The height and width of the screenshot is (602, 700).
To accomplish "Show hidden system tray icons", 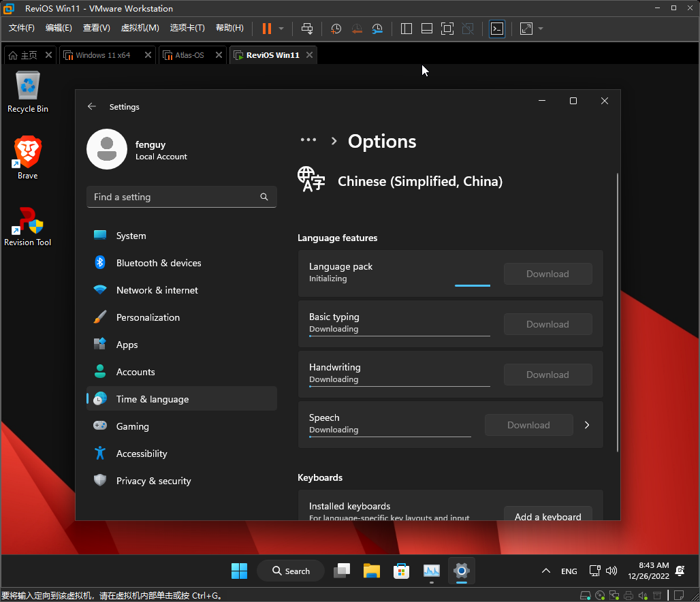I will [x=545, y=571].
